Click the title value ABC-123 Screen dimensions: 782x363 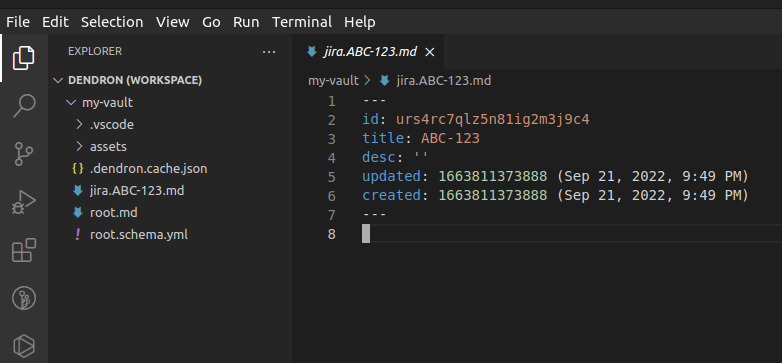tap(450, 139)
